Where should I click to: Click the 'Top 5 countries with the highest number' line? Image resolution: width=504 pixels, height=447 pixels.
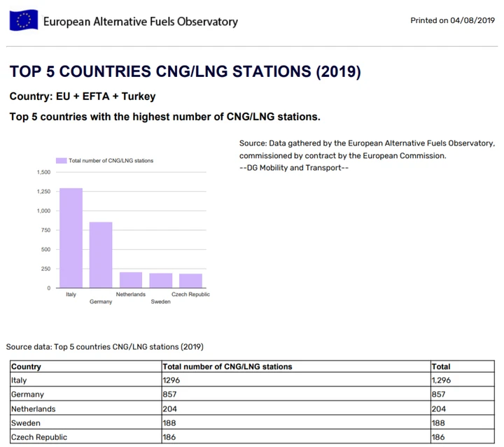[x=165, y=117]
